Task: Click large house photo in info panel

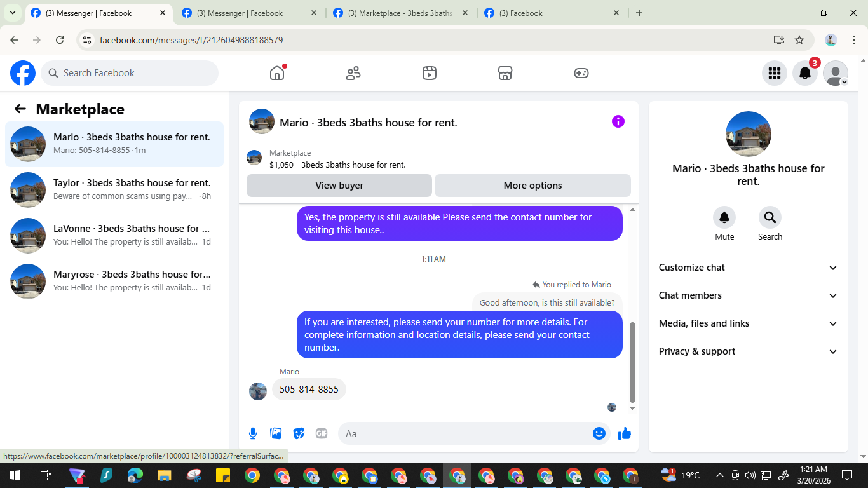Action: click(x=749, y=134)
